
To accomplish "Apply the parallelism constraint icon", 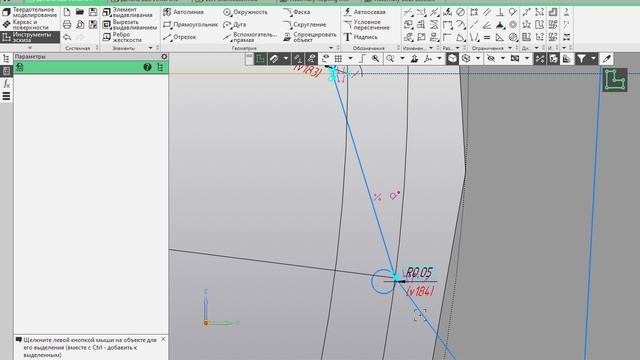I will pyautogui.click(x=487, y=12).
